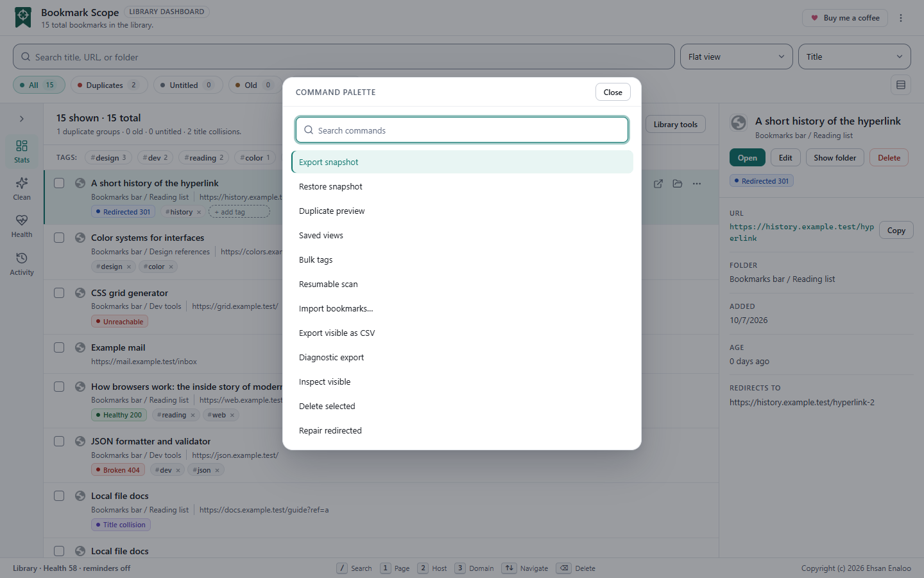
Task: Focus the Search commands field
Action: pos(462,130)
